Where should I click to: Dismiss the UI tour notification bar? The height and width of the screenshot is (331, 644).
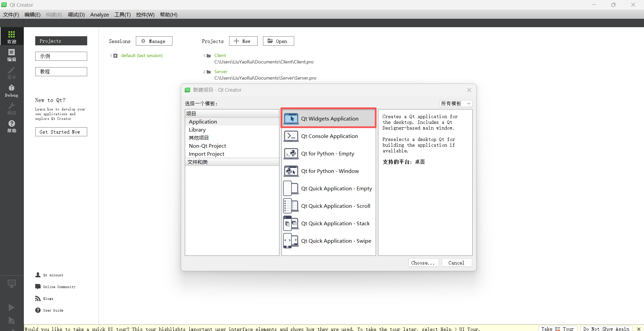(639, 329)
